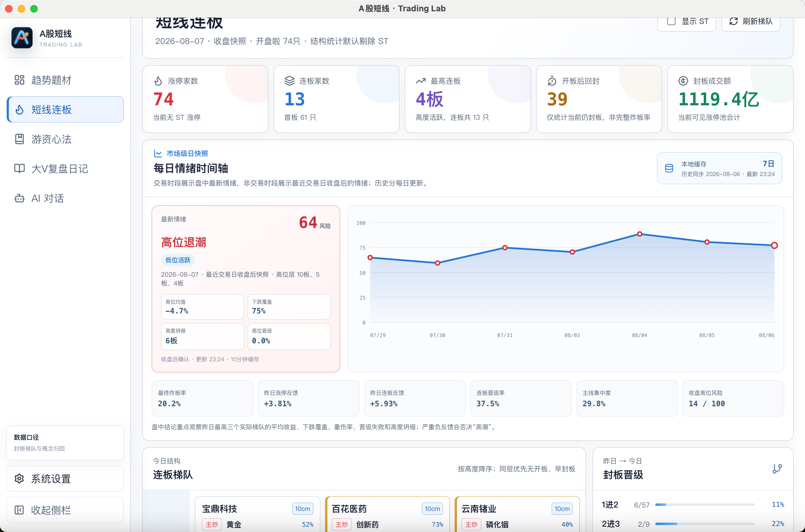Open the 云南锗业 stock card
This screenshot has height=532, width=805.
point(517,514)
